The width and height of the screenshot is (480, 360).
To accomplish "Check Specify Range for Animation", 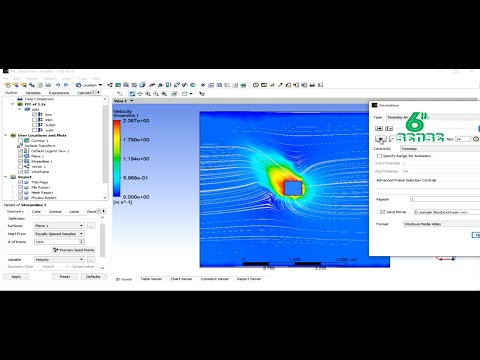I will coord(379,156).
